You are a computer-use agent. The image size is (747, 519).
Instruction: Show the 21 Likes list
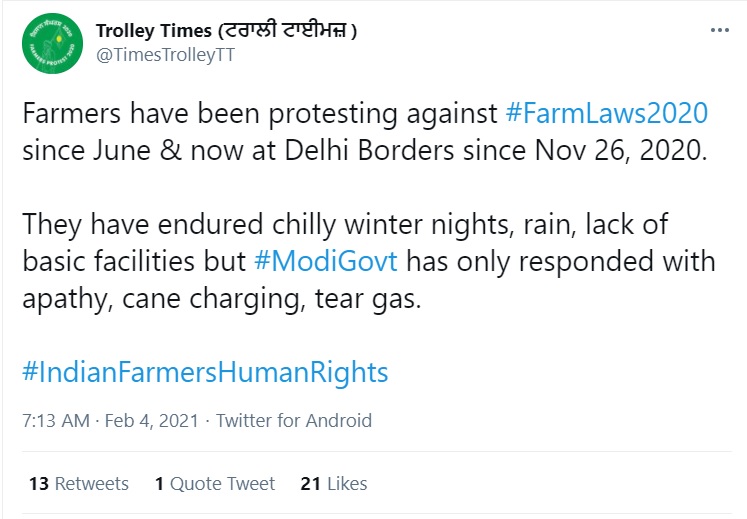pos(334,484)
